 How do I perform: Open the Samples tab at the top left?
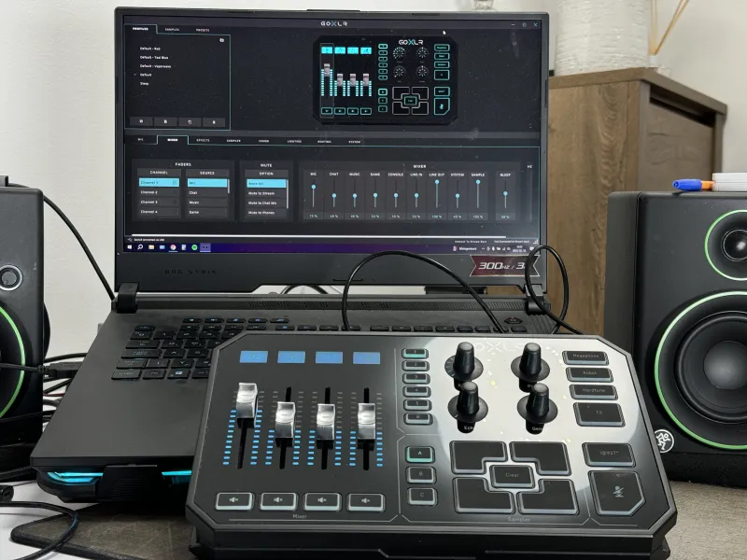coord(173,30)
